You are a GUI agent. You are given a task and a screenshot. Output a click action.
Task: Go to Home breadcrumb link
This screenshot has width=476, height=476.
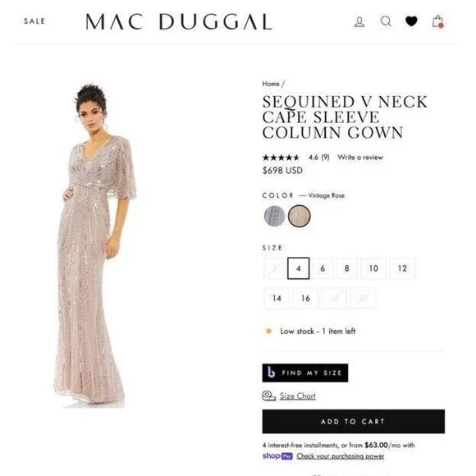pos(271,84)
